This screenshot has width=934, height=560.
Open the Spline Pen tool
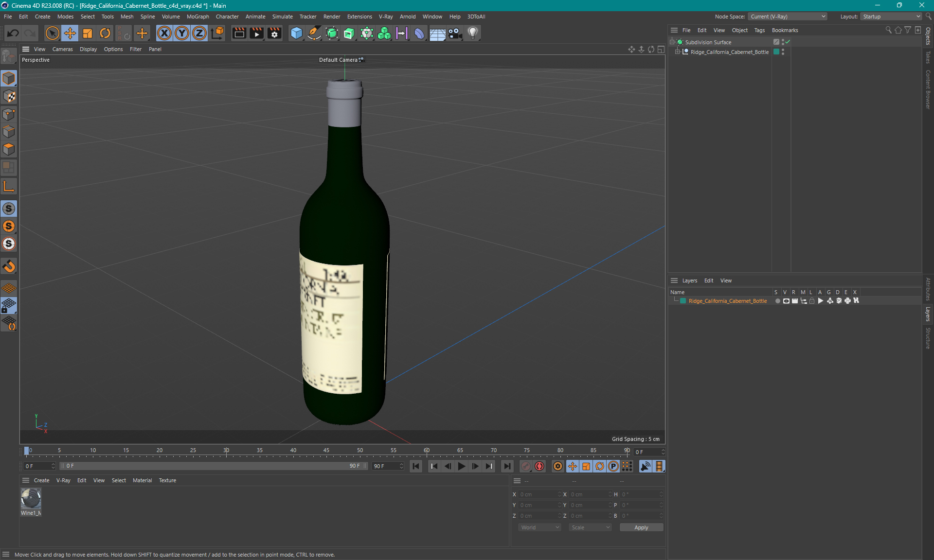coord(314,33)
